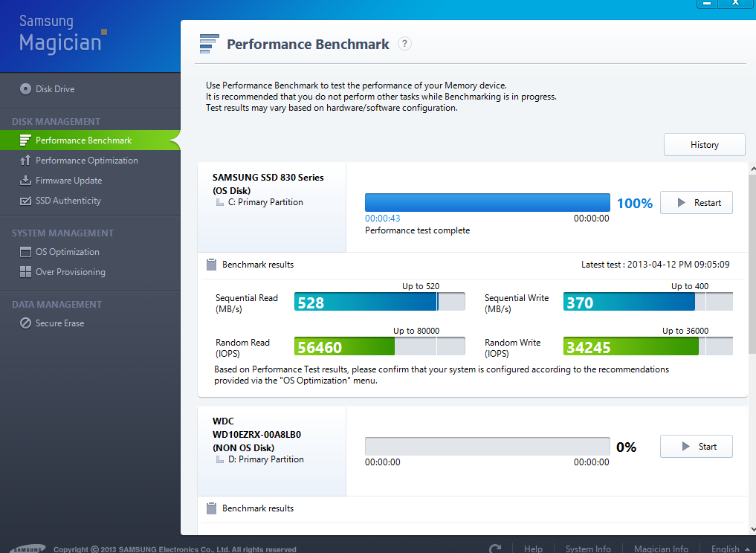The height and width of the screenshot is (553, 756).
Task: Click the "DATA MANAGEMENT" section heading
Action: coord(57,305)
